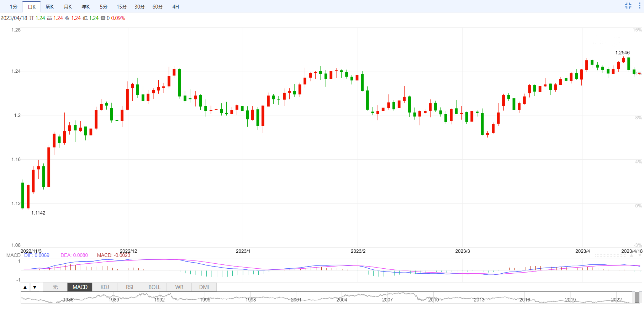This screenshot has height=315, width=644.
Task: Enable the BOLL indicator
Action: click(x=154, y=287)
